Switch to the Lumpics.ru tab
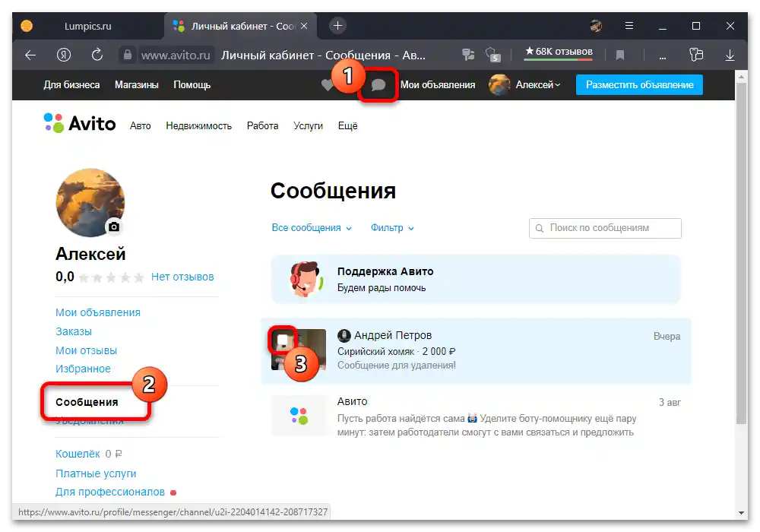 (x=87, y=26)
